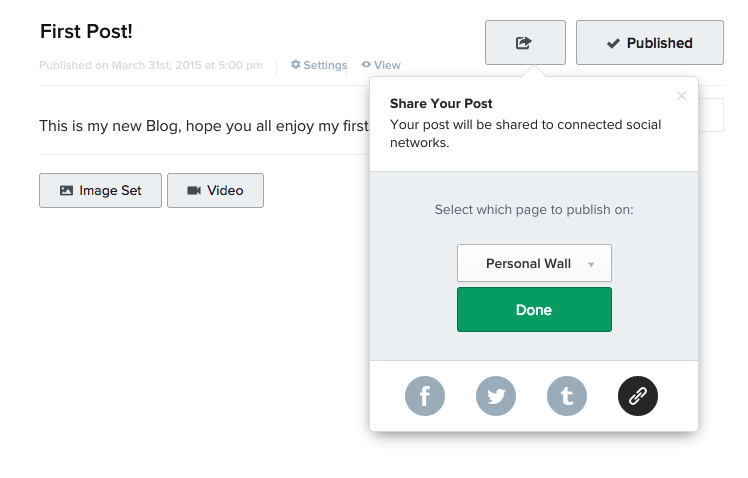
Task: Close the Share Your Post popup
Action: tap(682, 96)
